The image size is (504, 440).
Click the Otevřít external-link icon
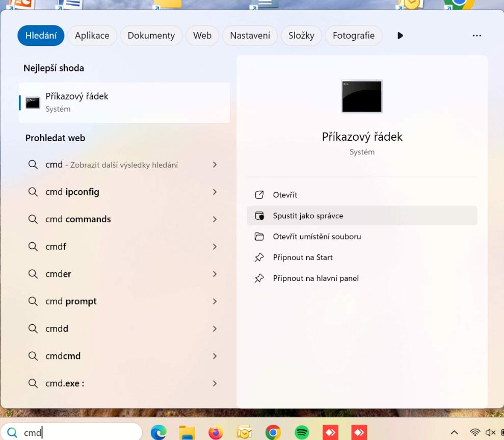[x=259, y=195]
